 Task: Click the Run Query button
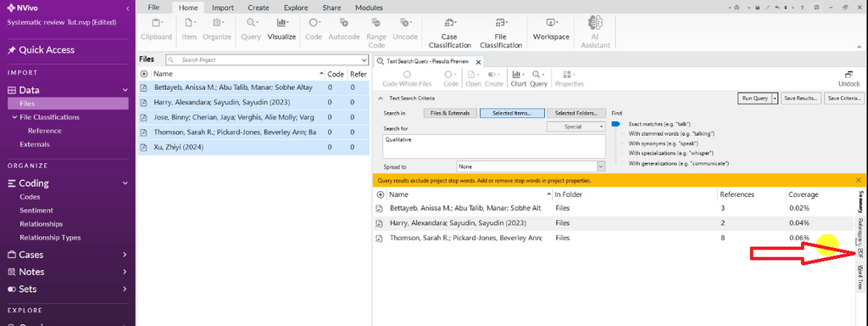[755, 98]
